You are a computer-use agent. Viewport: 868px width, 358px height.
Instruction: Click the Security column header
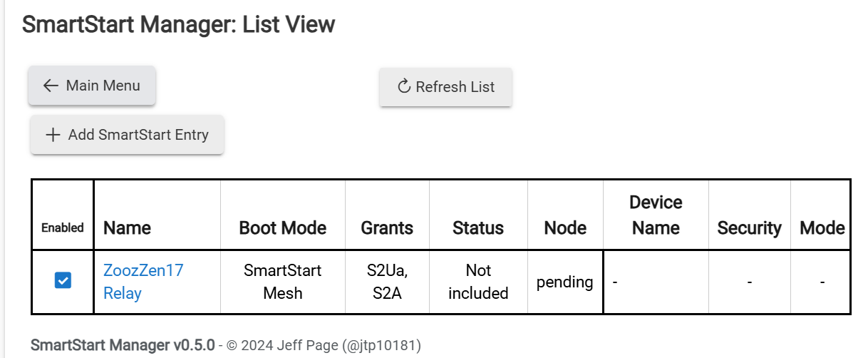click(x=749, y=228)
